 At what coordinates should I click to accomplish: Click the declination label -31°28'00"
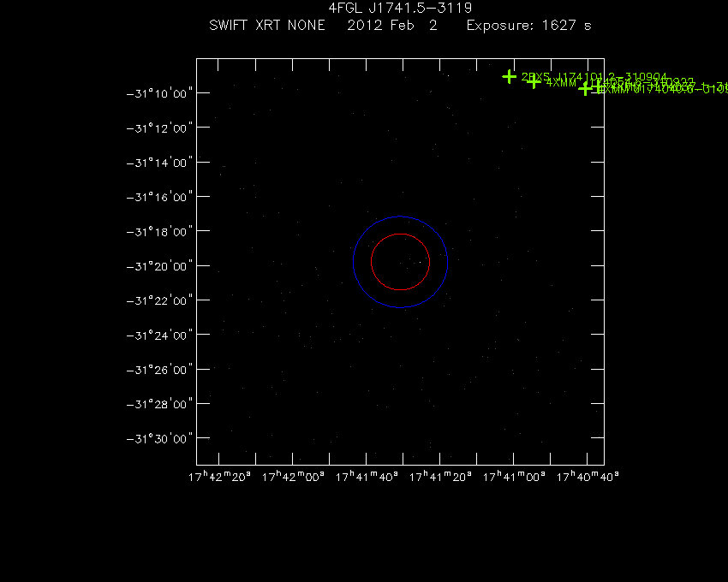pos(159,404)
